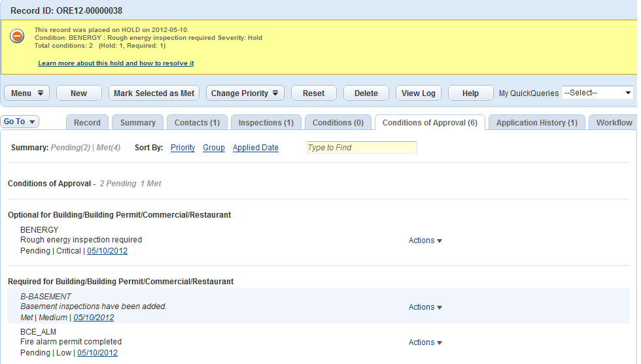Open the My QuickQueries select box

[x=597, y=93]
